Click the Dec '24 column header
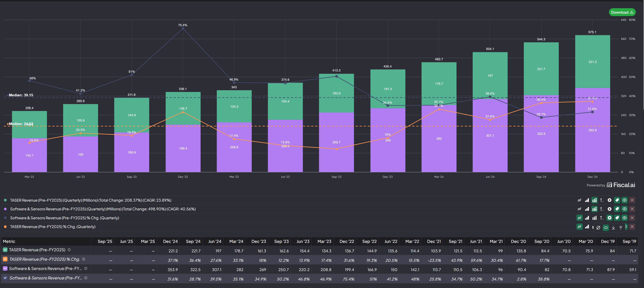This screenshot has height=288, width=644. [x=170, y=241]
